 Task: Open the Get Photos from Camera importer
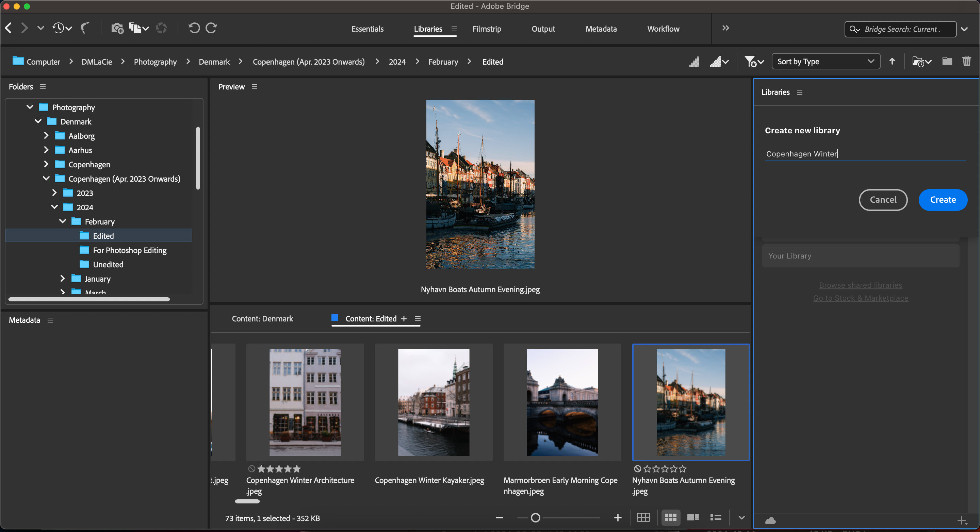pos(117,28)
